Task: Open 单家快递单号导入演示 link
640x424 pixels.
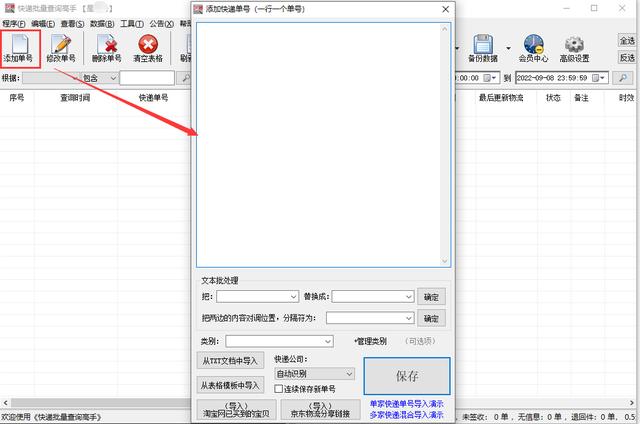Action: [x=410, y=404]
